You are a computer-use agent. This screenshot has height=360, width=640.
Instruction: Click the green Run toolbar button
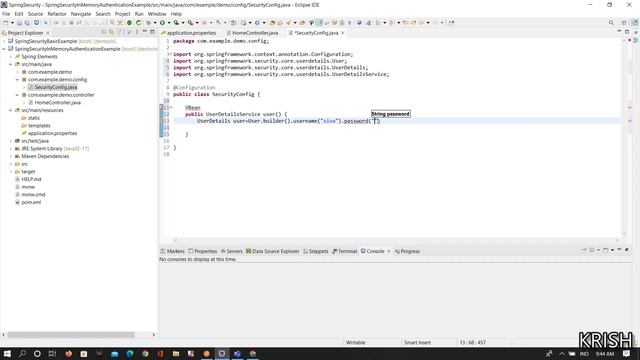pyautogui.click(x=162, y=23)
